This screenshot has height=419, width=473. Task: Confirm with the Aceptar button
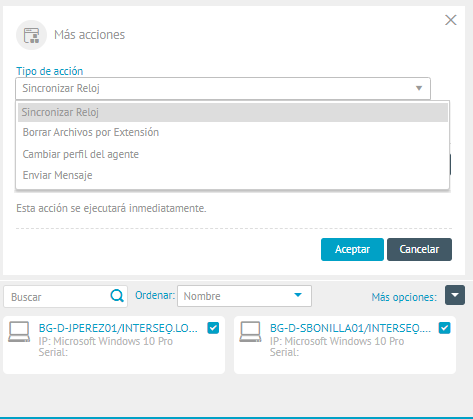352,249
